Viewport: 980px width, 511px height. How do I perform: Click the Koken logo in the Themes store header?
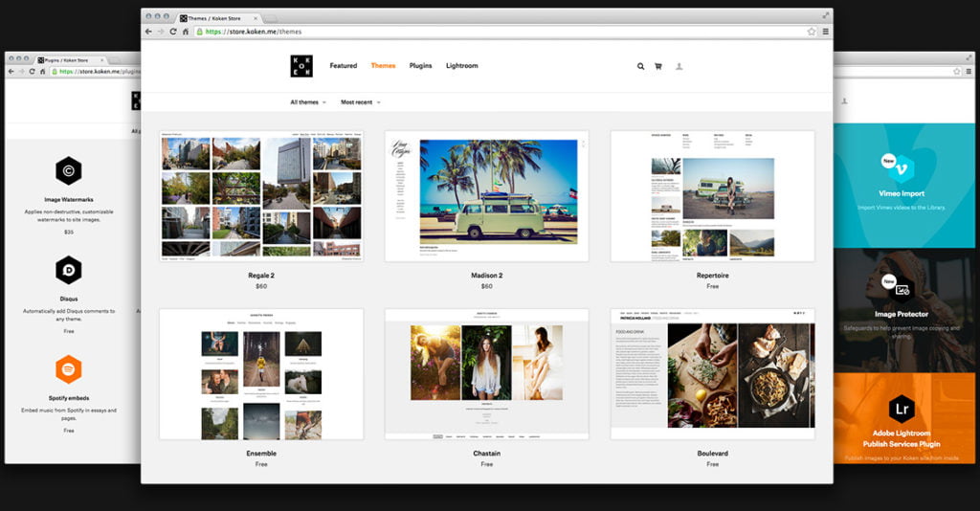coord(301,66)
